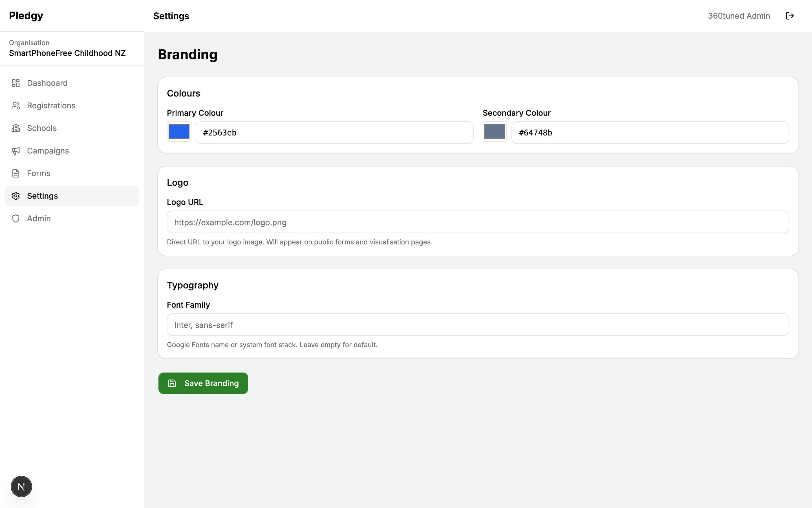Open the Primary Colour blue swatch

(x=179, y=131)
